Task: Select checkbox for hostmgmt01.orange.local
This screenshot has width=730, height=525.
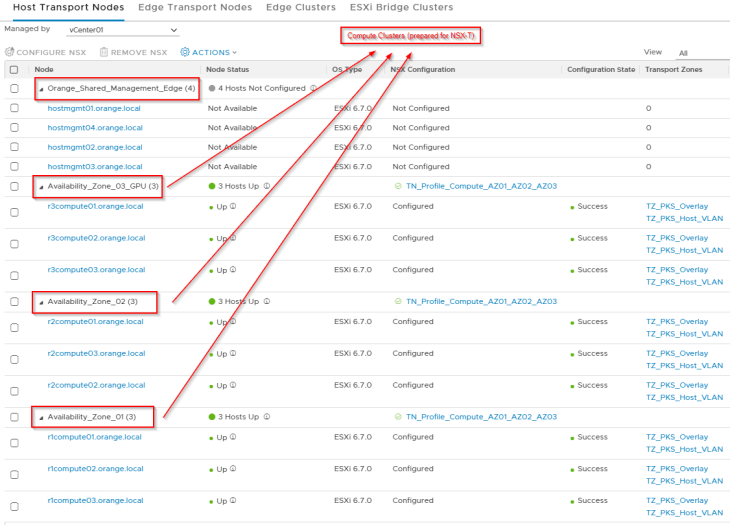Action: pyautogui.click(x=14, y=108)
